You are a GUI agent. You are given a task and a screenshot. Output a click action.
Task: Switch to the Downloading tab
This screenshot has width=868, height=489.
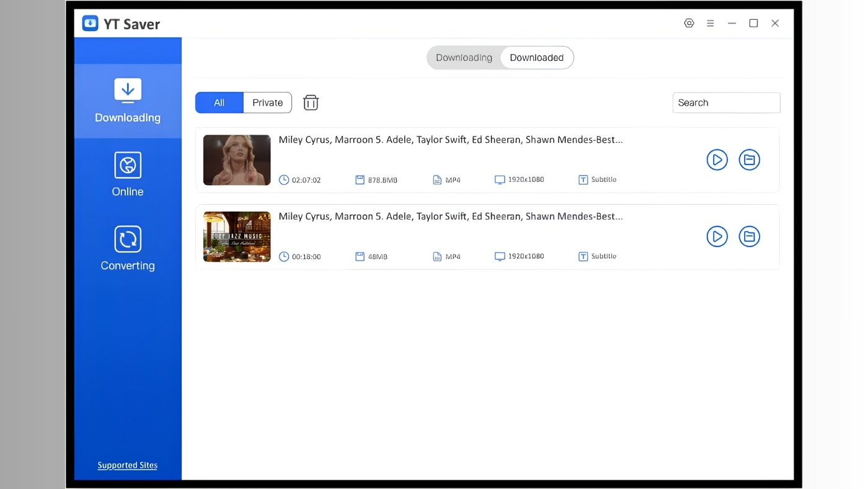464,58
